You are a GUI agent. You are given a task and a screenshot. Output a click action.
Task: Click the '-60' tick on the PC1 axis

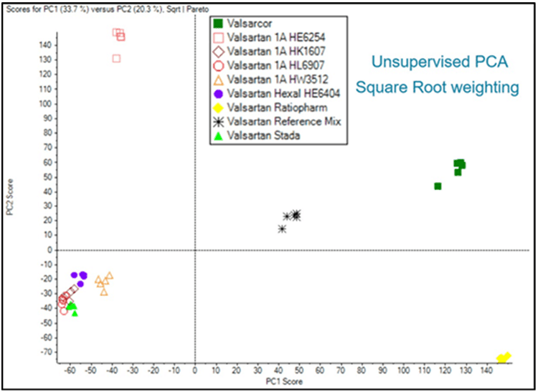tap(70, 371)
